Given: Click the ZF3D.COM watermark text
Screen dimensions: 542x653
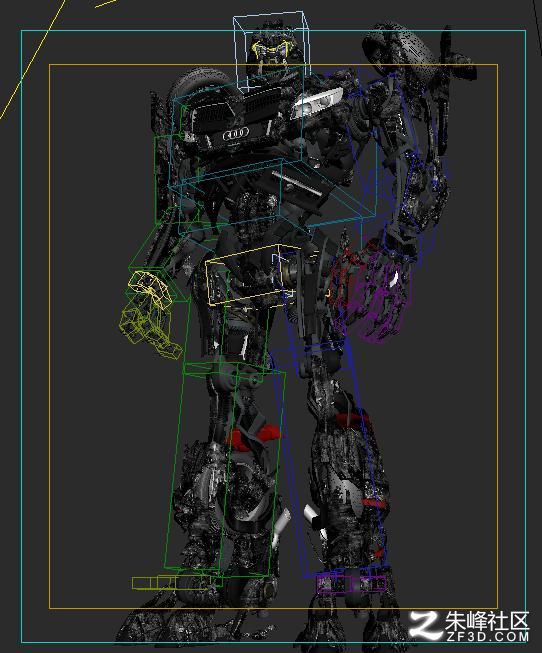Looking at the screenshot, I should pos(487,636).
